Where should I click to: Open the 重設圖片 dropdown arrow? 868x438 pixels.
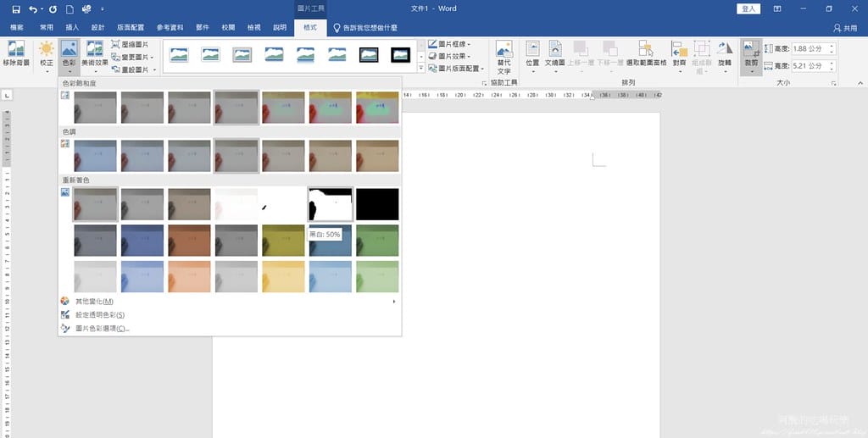[x=154, y=70]
